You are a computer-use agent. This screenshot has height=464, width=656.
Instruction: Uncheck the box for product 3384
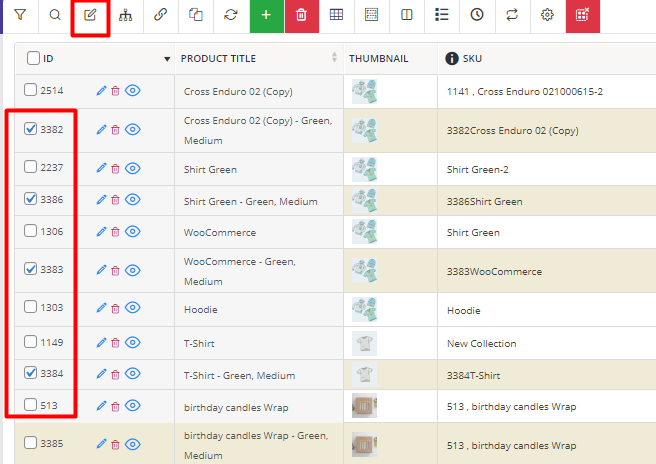[30, 372]
